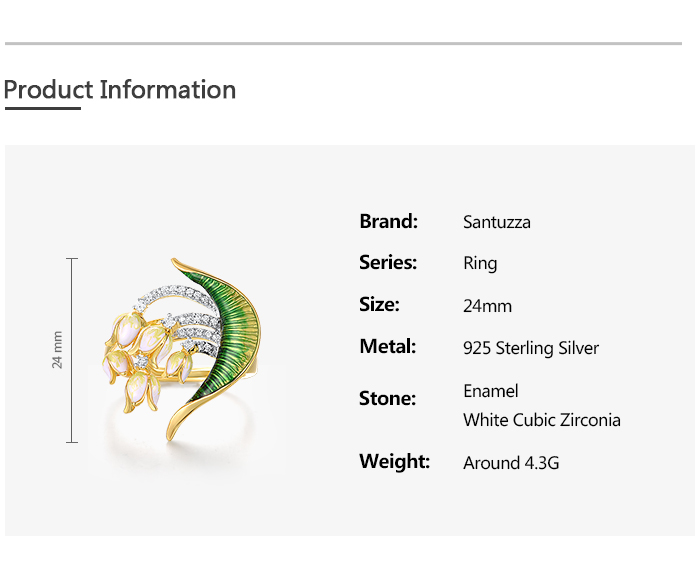Click the Metal: label
700x588 pixels.
388,347
